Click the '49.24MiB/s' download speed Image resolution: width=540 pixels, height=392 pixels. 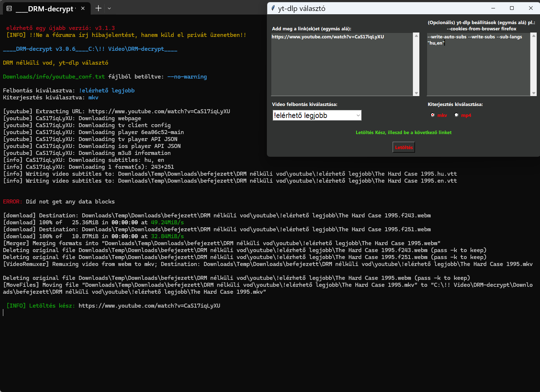click(167, 222)
